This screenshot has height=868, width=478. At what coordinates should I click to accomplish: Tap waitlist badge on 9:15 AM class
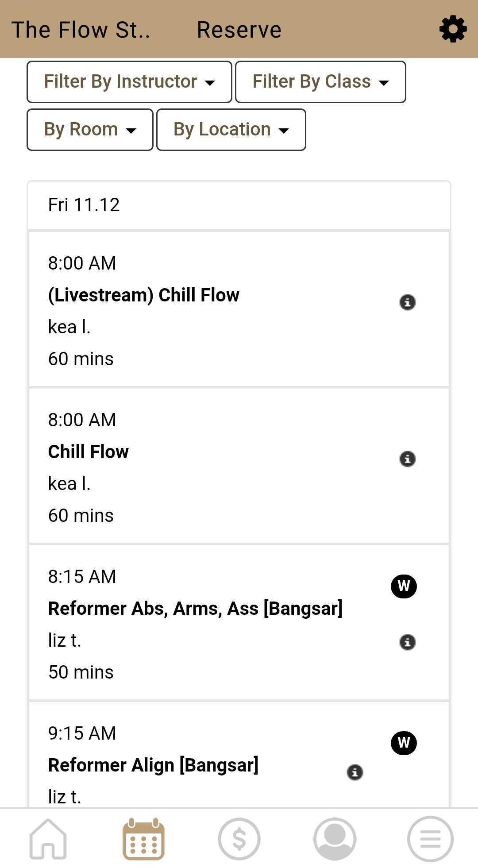pyautogui.click(x=404, y=743)
